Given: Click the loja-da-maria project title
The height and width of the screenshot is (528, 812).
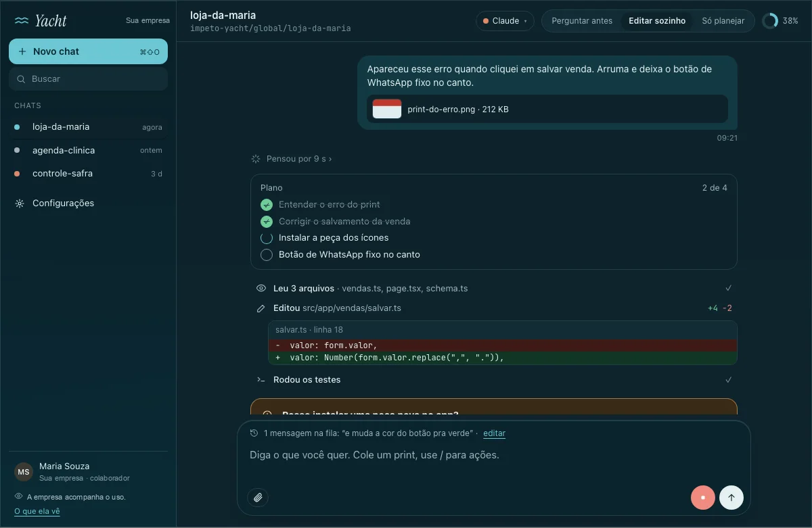Looking at the screenshot, I should 223,15.
